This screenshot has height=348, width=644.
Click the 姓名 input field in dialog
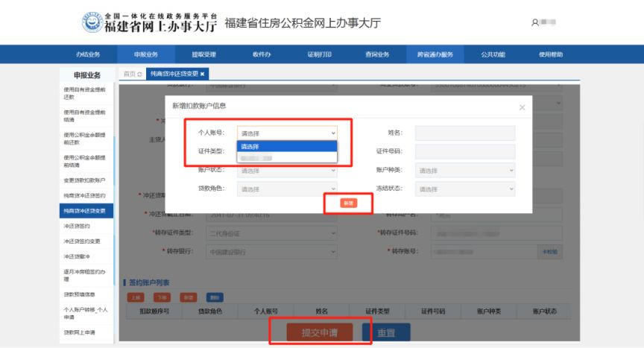click(465, 133)
